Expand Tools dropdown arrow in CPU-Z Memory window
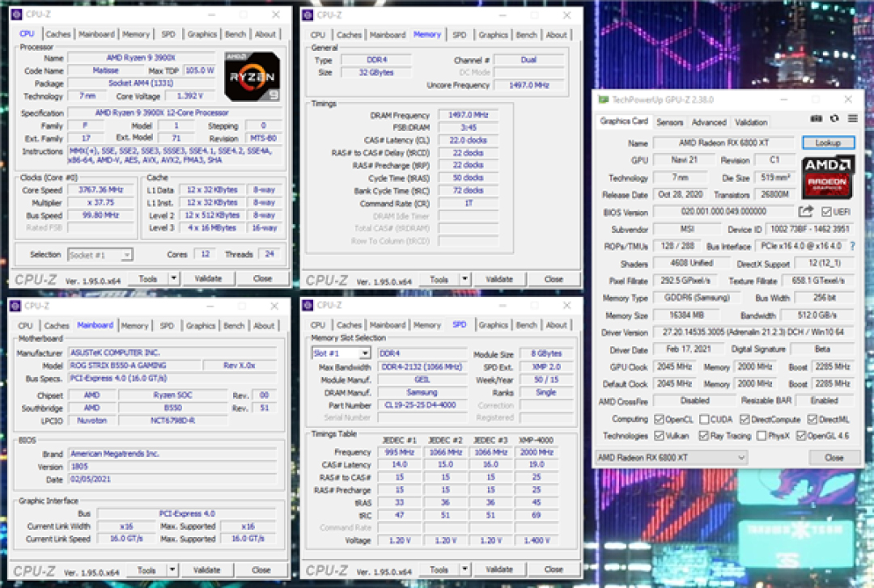Viewport: 874px width, 588px height. pos(465,279)
